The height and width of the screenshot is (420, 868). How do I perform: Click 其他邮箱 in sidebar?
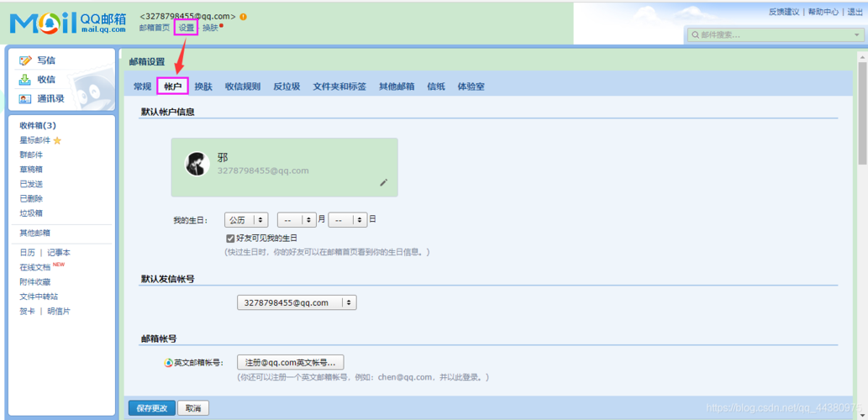[x=35, y=233]
